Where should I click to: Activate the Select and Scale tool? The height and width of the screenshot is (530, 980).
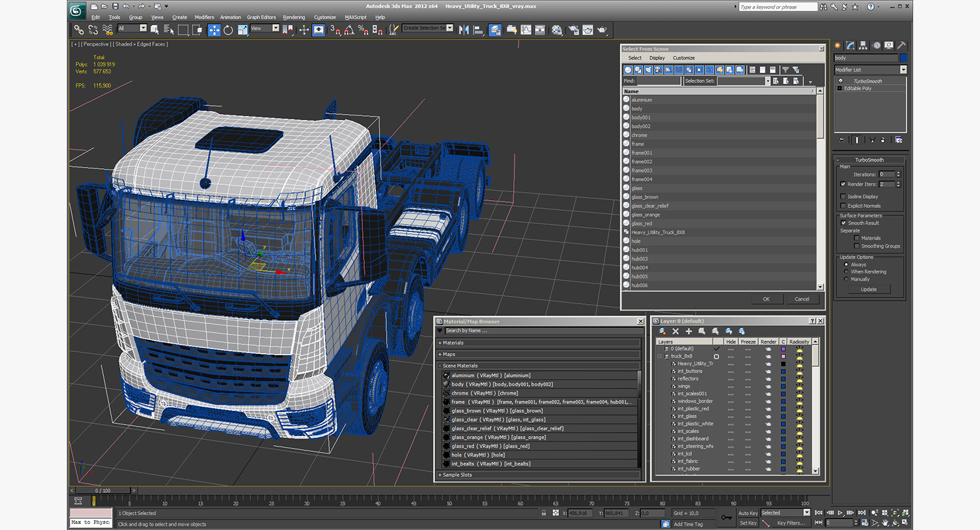(x=243, y=30)
